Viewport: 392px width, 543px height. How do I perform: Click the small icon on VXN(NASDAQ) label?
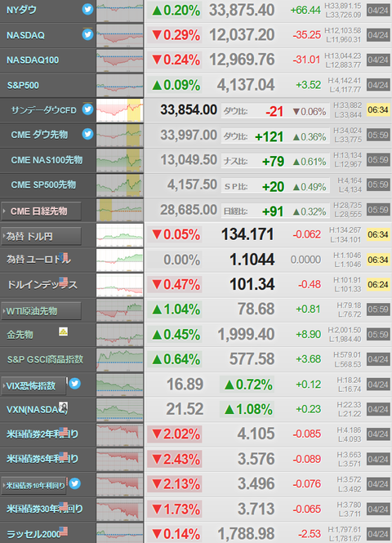(63, 407)
